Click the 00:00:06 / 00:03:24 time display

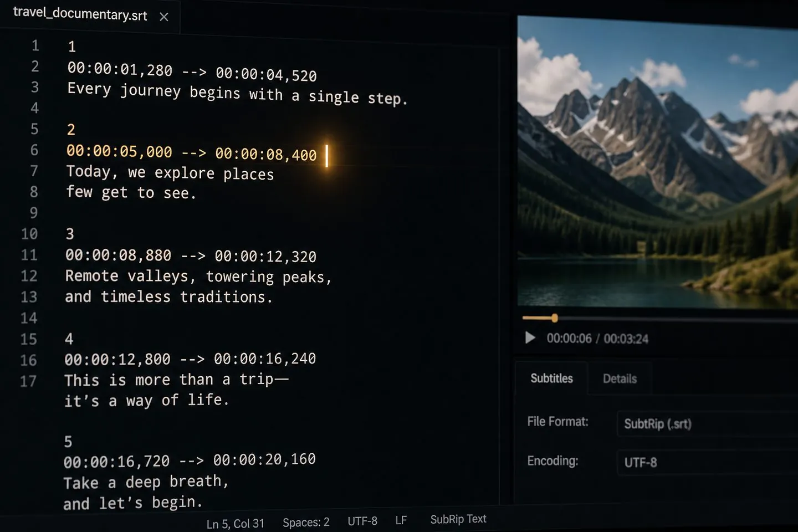[x=597, y=339]
